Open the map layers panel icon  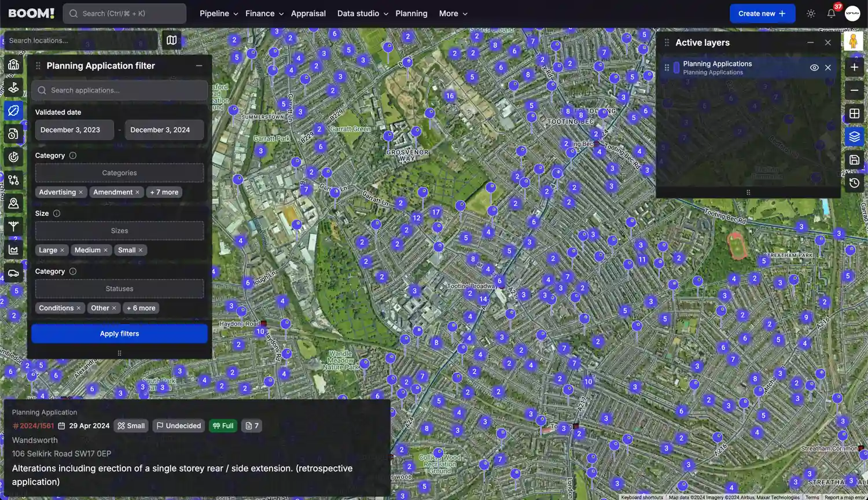pos(855,137)
